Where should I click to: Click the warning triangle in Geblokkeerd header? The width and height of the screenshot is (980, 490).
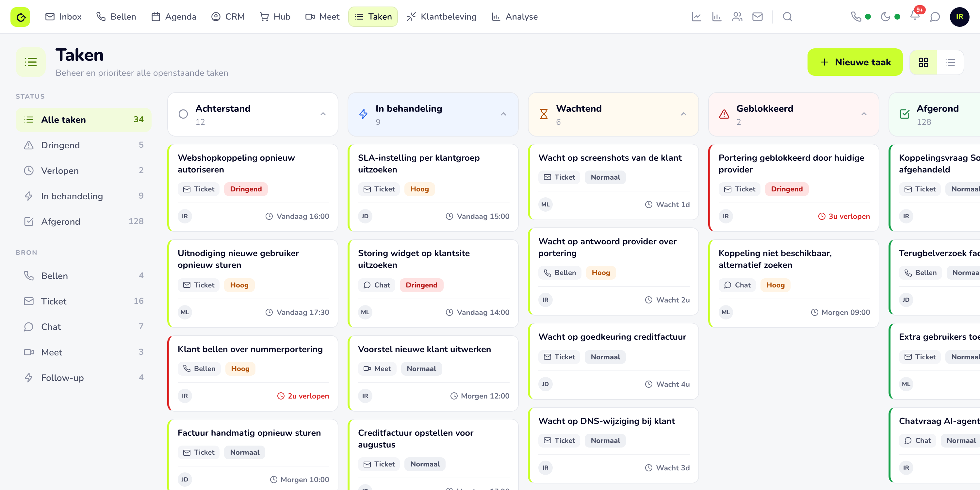tap(724, 114)
